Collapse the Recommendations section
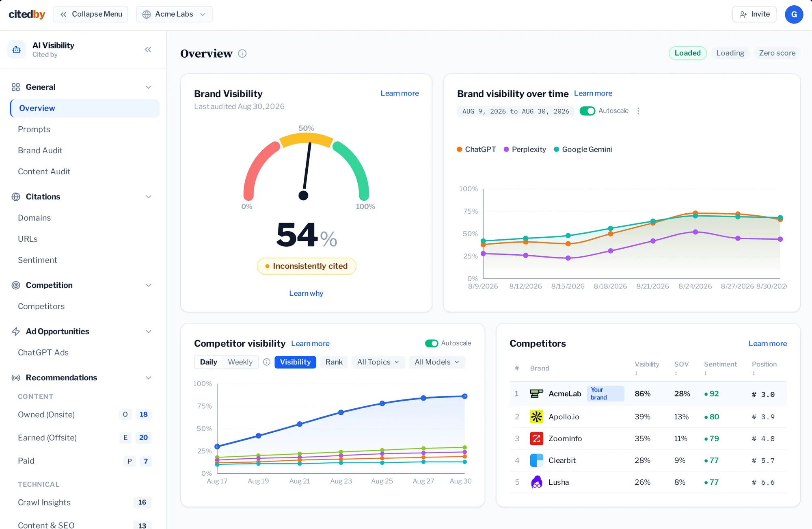This screenshot has height=529, width=812. coord(149,378)
